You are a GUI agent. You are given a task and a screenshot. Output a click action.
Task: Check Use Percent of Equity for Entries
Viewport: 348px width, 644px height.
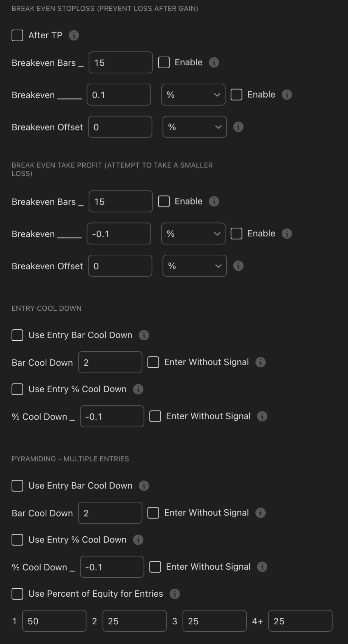point(17,593)
